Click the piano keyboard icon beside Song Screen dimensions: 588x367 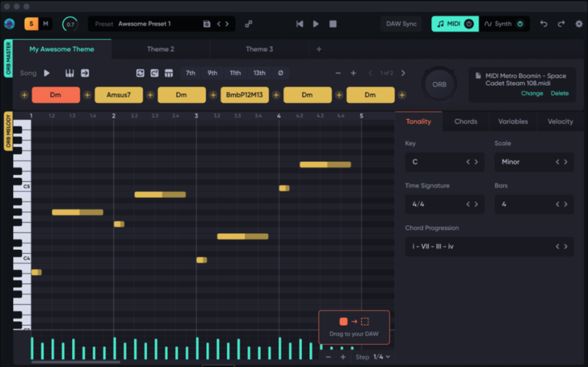[x=70, y=73]
